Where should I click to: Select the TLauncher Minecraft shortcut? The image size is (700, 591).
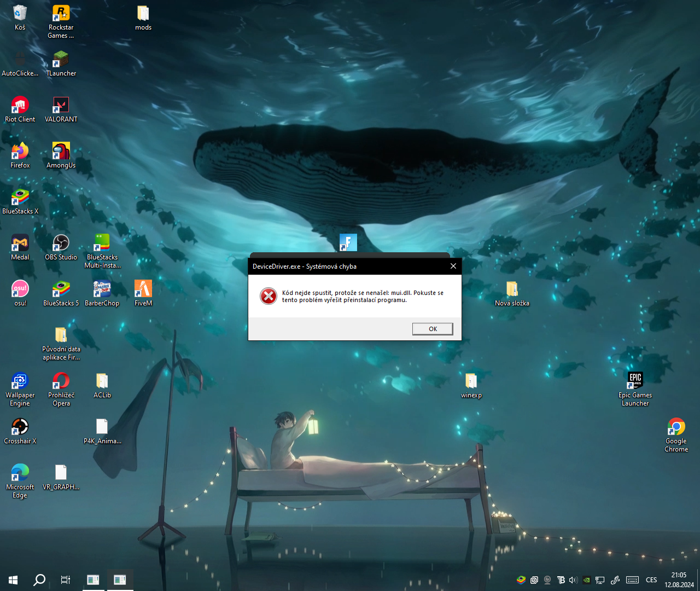coord(61,63)
